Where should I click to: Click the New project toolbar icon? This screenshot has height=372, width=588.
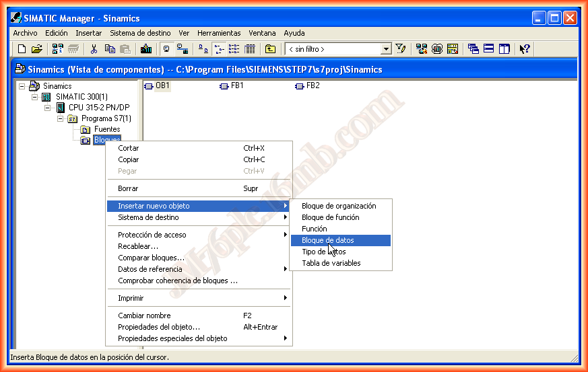point(22,49)
